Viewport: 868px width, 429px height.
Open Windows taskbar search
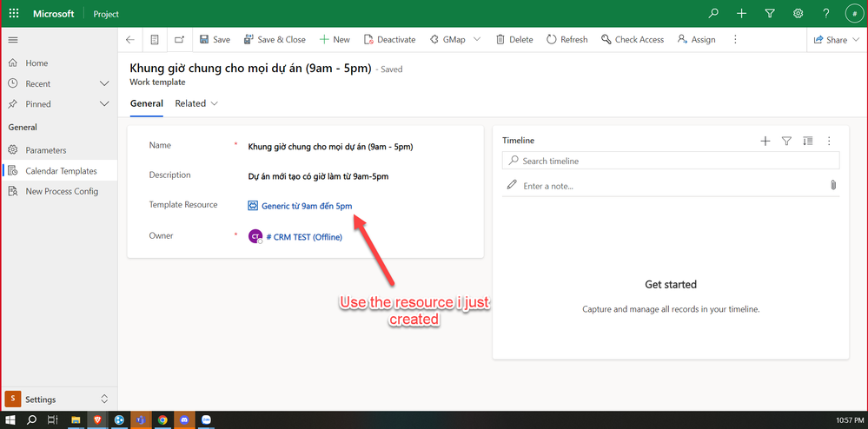[32, 420]
